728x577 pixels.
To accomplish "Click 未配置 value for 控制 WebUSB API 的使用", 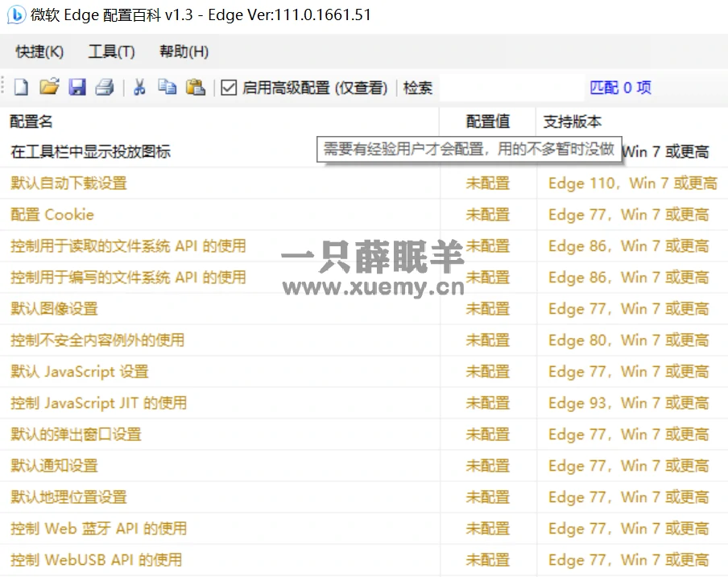I will point(487,560).
